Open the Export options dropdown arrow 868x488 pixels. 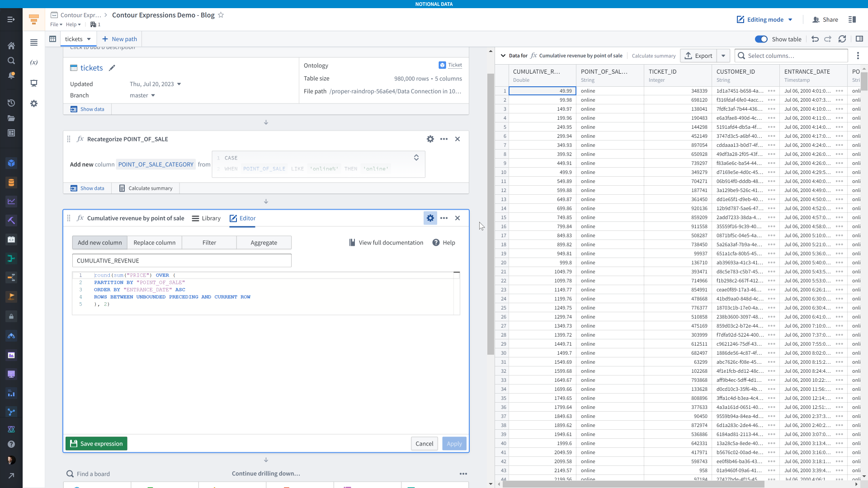(x=723, y=56)
